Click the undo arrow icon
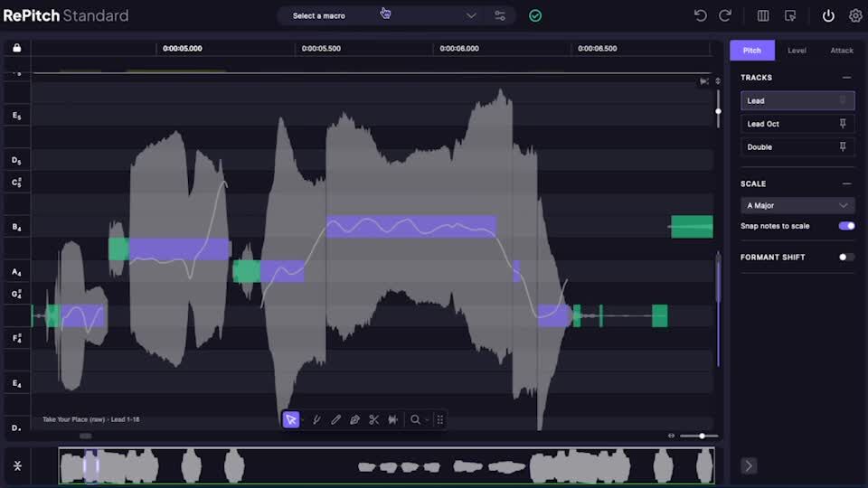Image resolution: width=868 pixels, height=488 pixels. [x=700, y=15]
